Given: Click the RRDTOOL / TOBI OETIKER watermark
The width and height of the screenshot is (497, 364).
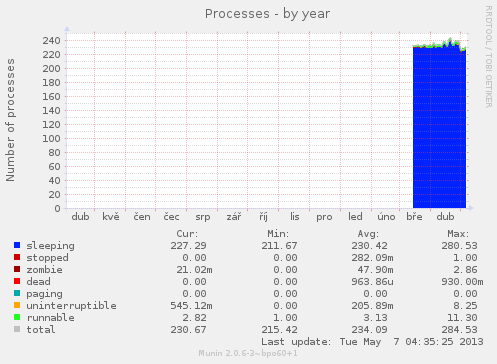Looking at the screenshot, I should point(489,57).
